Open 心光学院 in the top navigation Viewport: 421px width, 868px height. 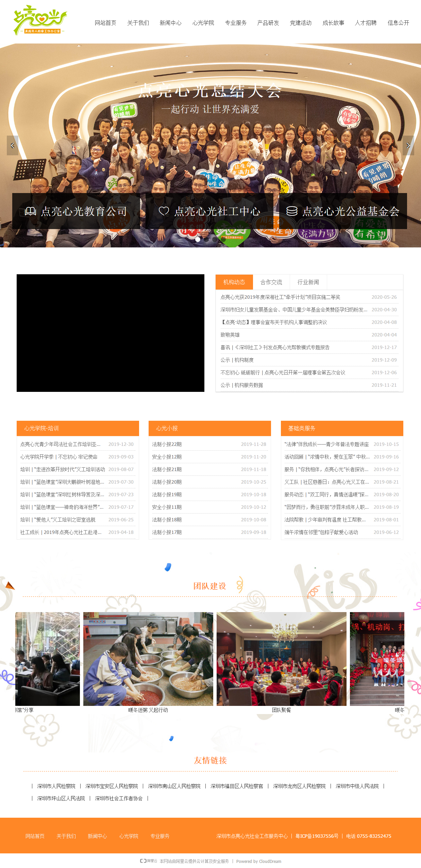[x=203, y=23]
